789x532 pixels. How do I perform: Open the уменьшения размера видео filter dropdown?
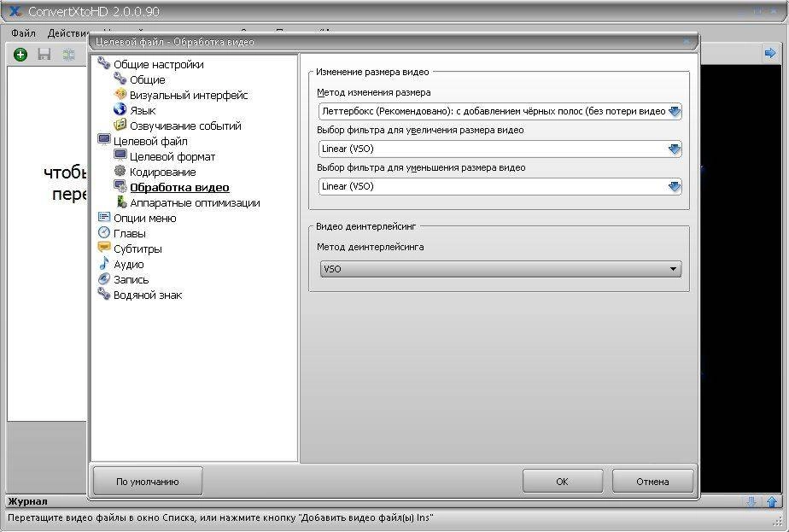[x=500, y=186]
